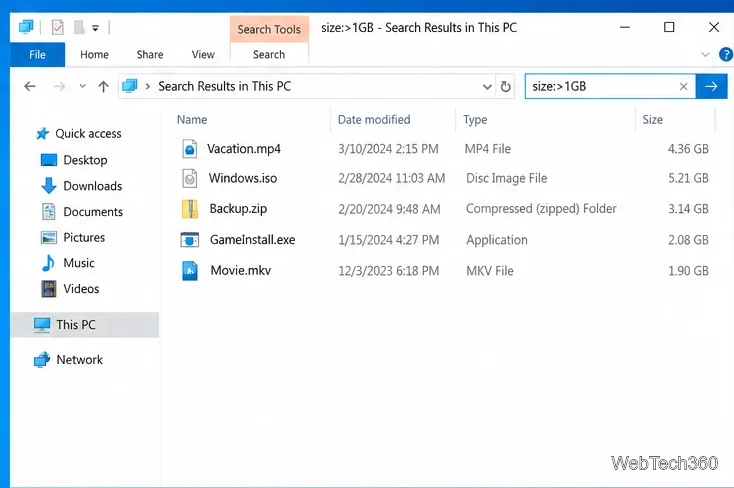
Task: Click the MKV File type text
Action: point(490,271)
